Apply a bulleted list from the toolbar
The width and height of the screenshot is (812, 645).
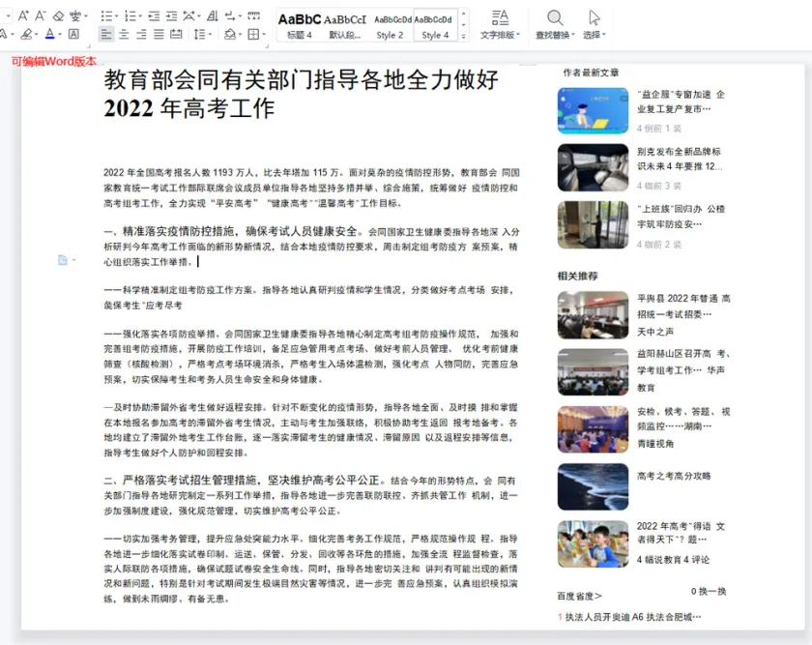point(106,15)
